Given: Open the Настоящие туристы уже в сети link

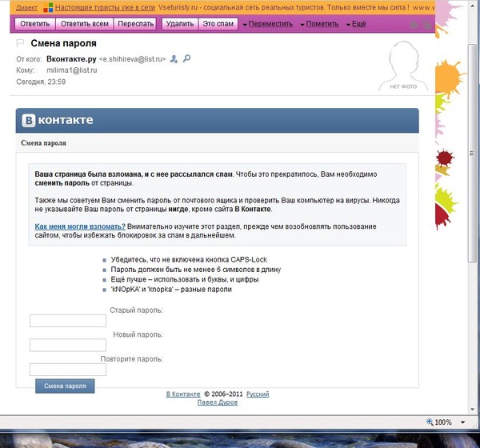Looking at the screenshot, I should (x=105, y=8).
